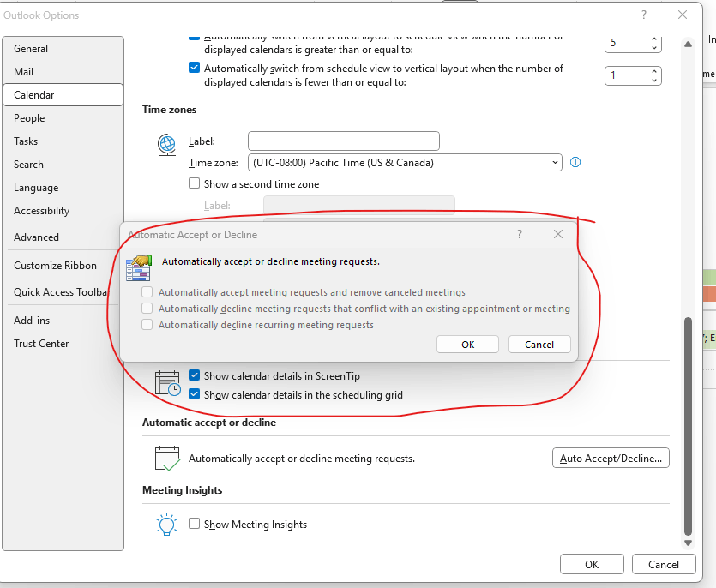Open the Accessibility options category

[x=63, y=211]
